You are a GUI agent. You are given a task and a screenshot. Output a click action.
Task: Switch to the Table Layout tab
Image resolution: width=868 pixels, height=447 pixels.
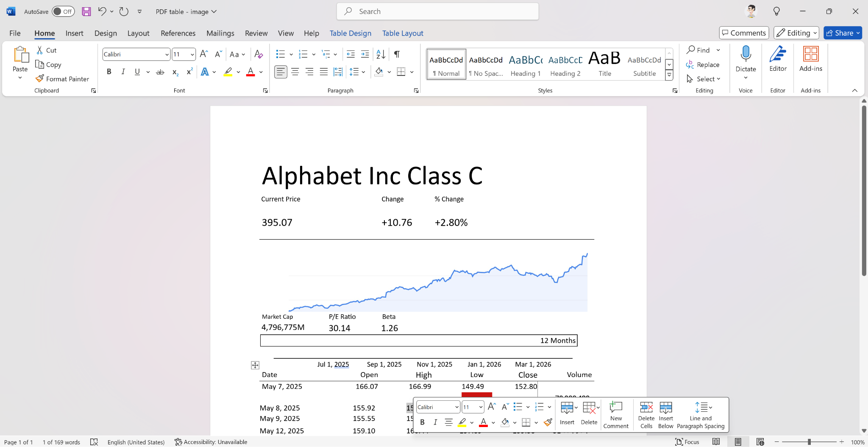(403, 33)
